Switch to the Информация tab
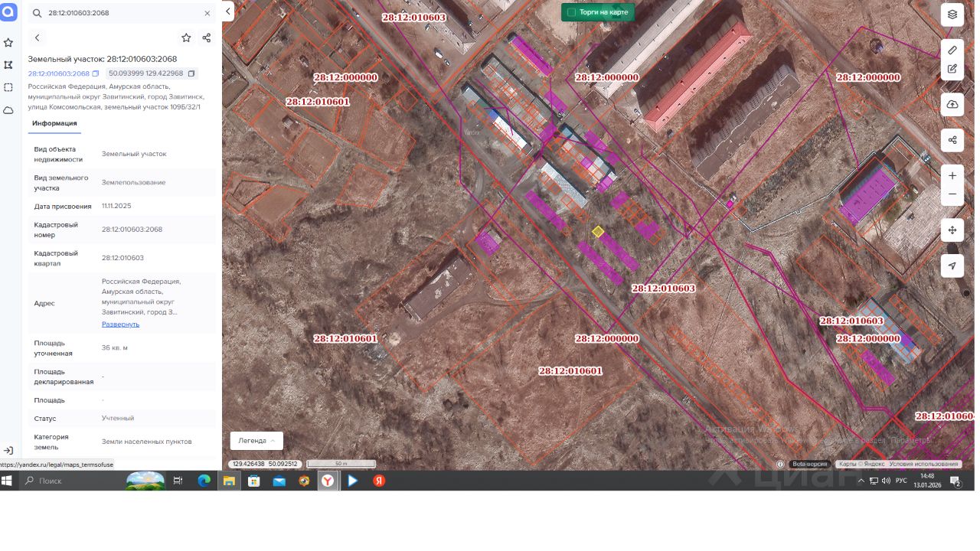The height and width of the screenshot is (551, 980). coord(54,123)
